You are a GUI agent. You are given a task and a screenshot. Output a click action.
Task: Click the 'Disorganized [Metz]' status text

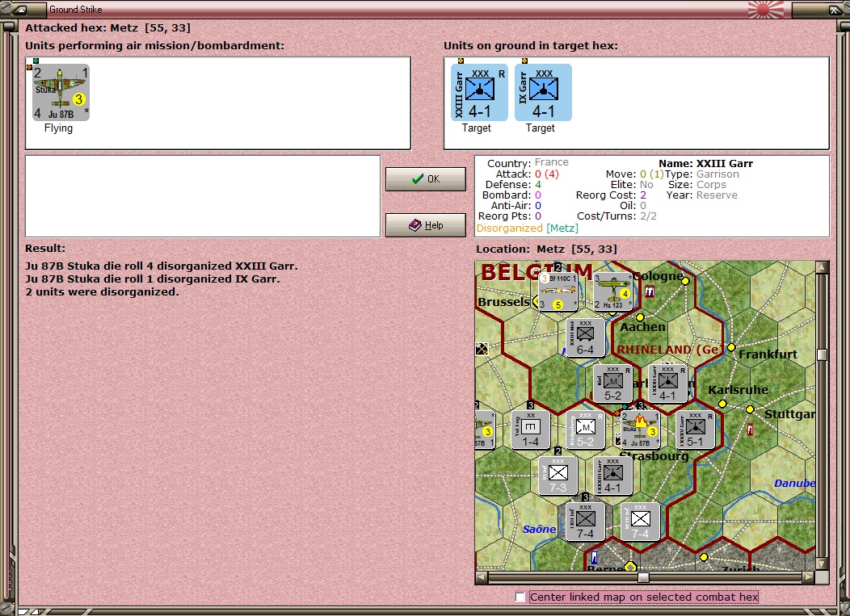(528, 228)
